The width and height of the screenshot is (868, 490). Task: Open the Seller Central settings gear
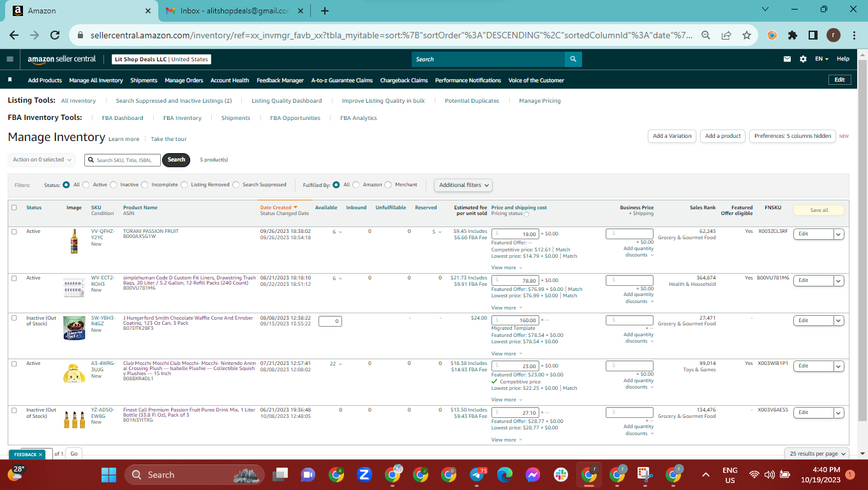pos(803,59)
